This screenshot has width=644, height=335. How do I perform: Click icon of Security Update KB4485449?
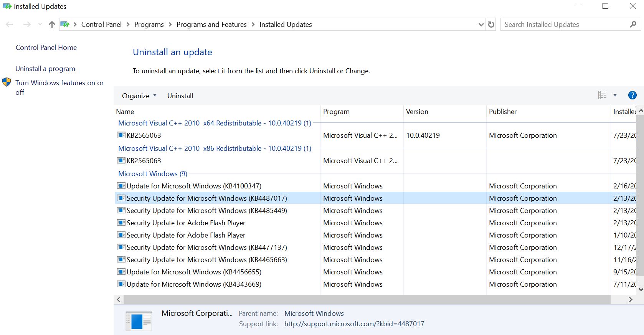tap(121, 210)
